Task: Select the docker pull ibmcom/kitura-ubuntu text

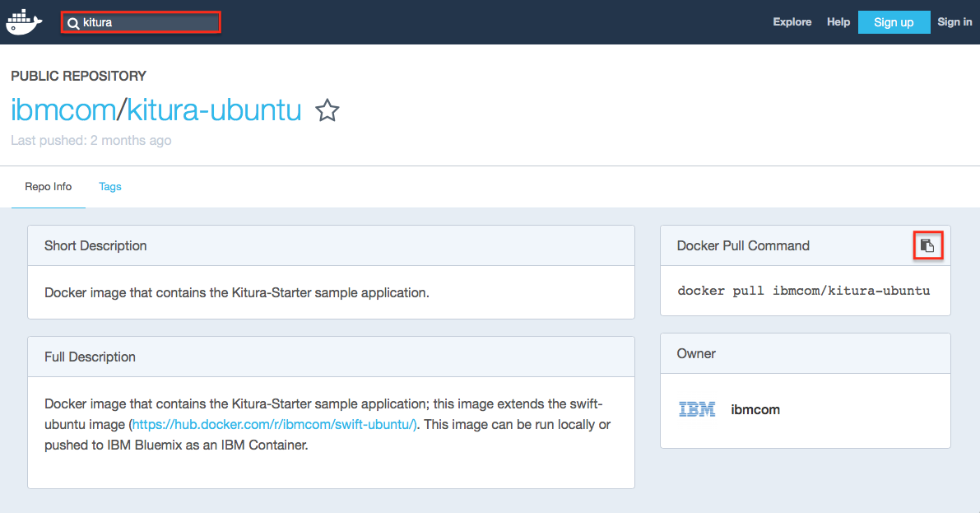Action: pyautogui.click(x=804, y=291)
